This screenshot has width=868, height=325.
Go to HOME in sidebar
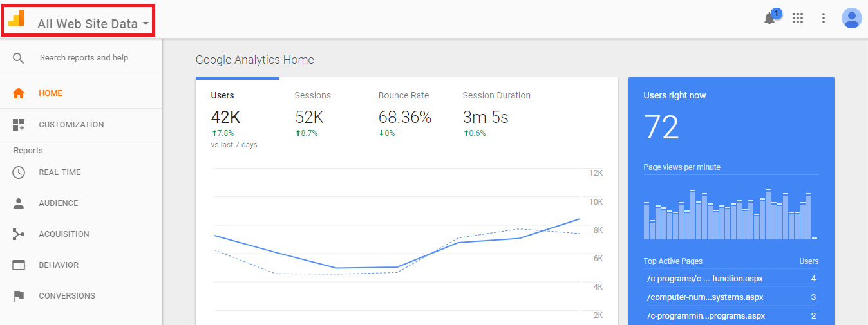point(51,93)
